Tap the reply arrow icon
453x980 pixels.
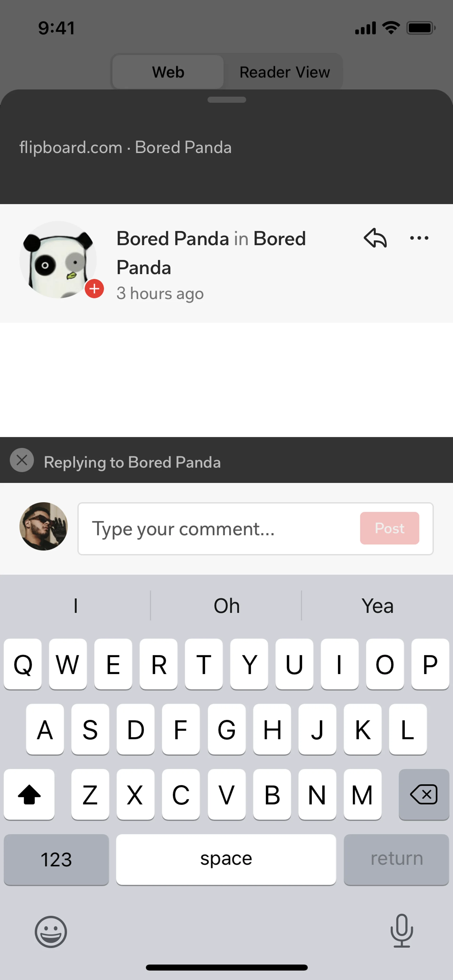coord(375,238)
